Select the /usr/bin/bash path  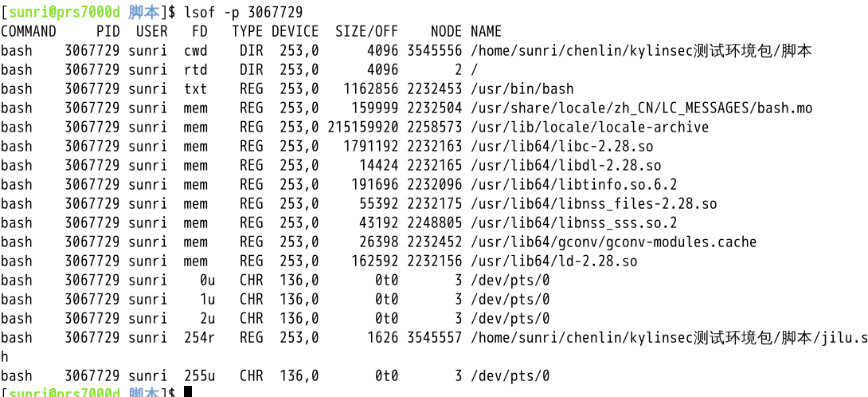[522, 88]
